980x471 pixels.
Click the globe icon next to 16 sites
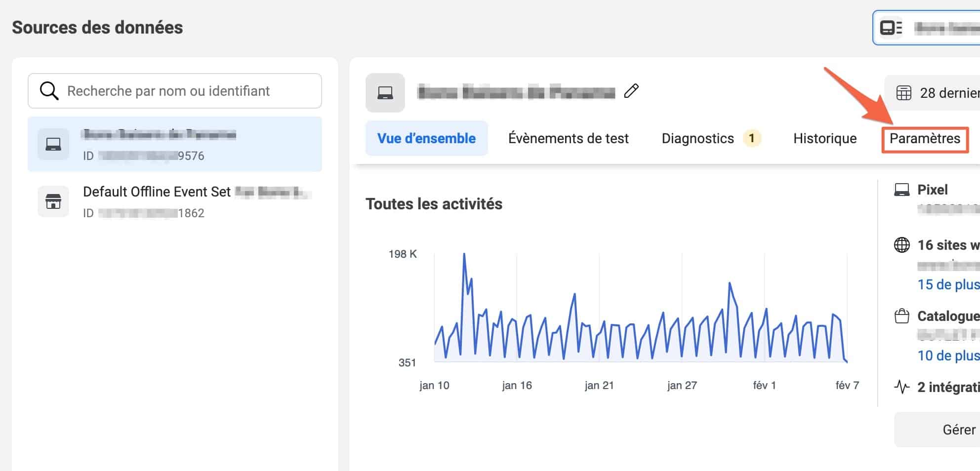point(902,245)
